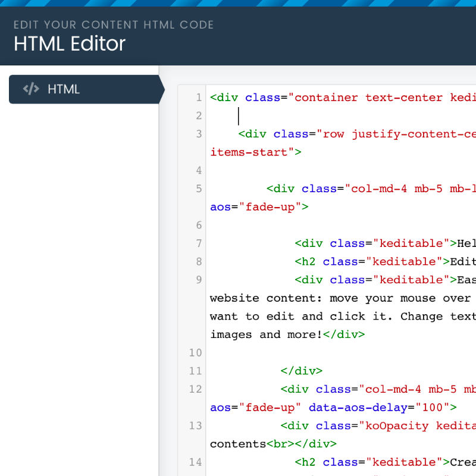Click the HTML Editor heading
This screenshot has width=476, height=476.
click(70, 43)
